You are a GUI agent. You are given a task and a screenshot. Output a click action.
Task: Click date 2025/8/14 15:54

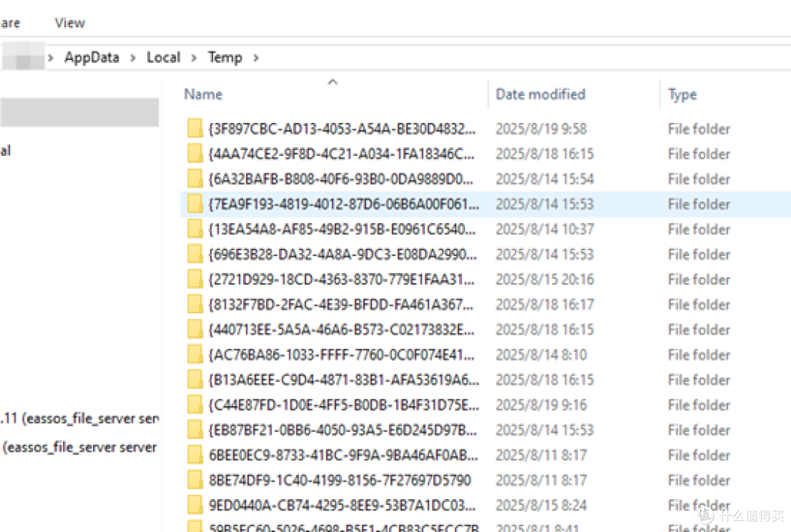click(545, 179)
